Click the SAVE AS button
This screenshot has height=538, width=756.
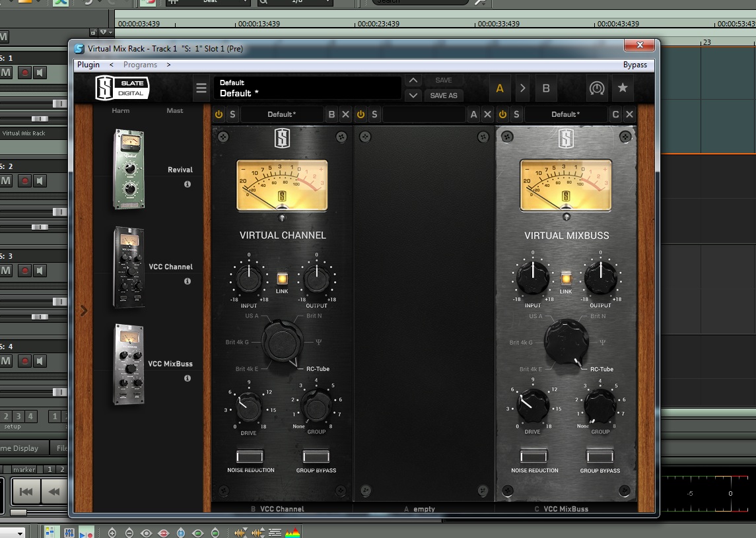[x=444, y=96]
